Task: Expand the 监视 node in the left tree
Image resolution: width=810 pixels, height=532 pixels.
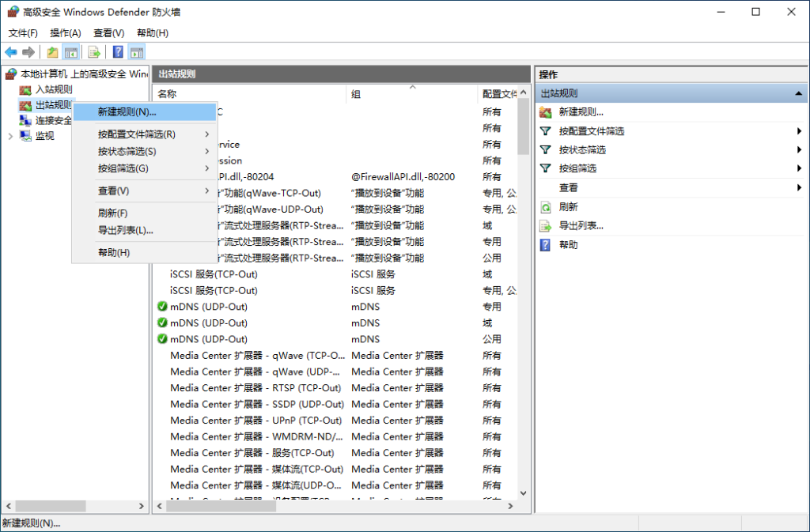Action: point(10,135)
